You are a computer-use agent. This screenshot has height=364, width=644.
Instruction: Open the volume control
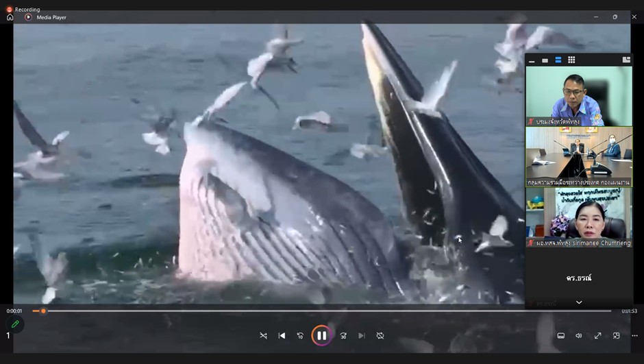pyautogui.click(x=579, y=336)
